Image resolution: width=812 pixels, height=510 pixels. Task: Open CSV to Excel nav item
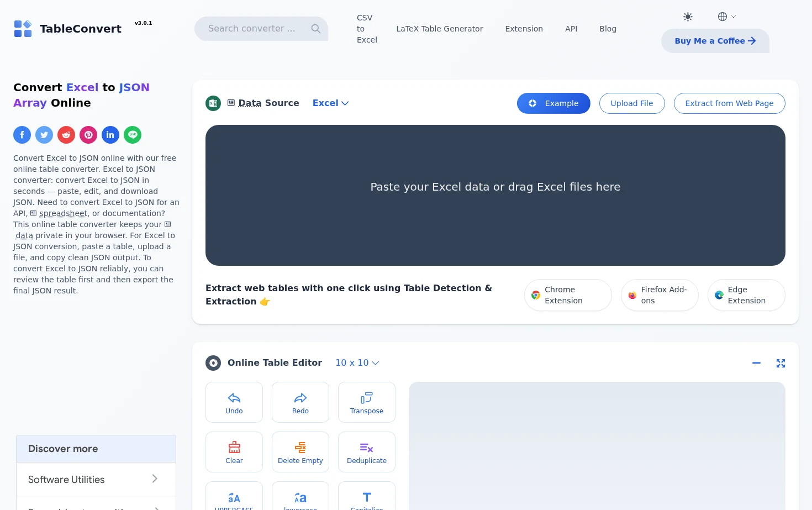point(367,29)
